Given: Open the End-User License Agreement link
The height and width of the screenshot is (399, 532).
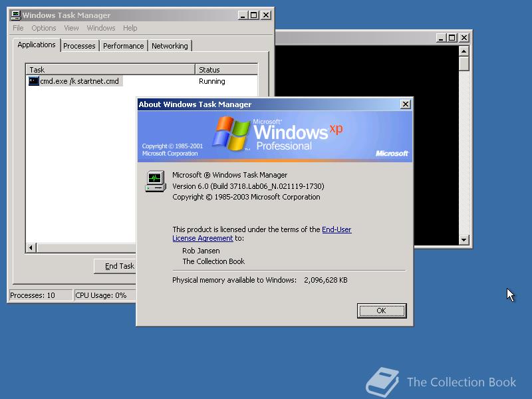Looking at the screenshot, I should click(x=261, y=234).
